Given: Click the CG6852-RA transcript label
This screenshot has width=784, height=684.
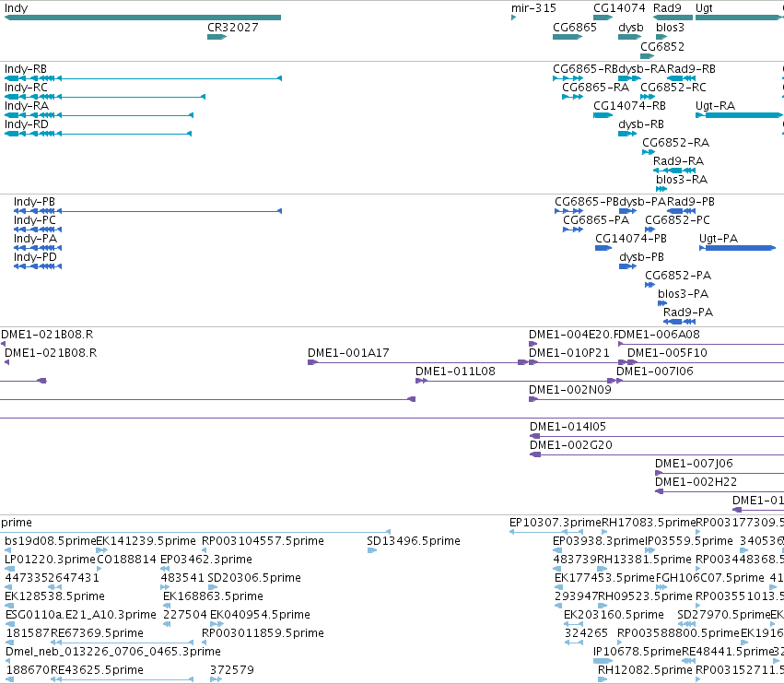Looking at the screenshot, I should pyautogui.click(x=675, y=143).
